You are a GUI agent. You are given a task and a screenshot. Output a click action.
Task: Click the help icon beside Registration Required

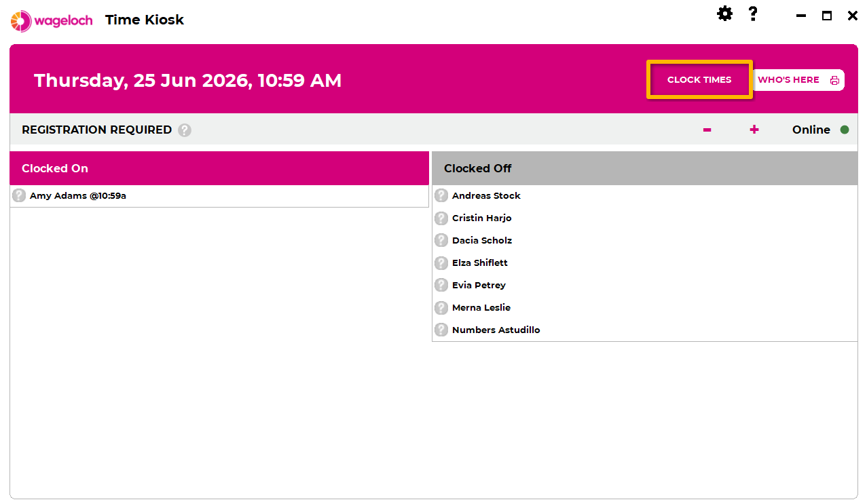coord(185,130)
